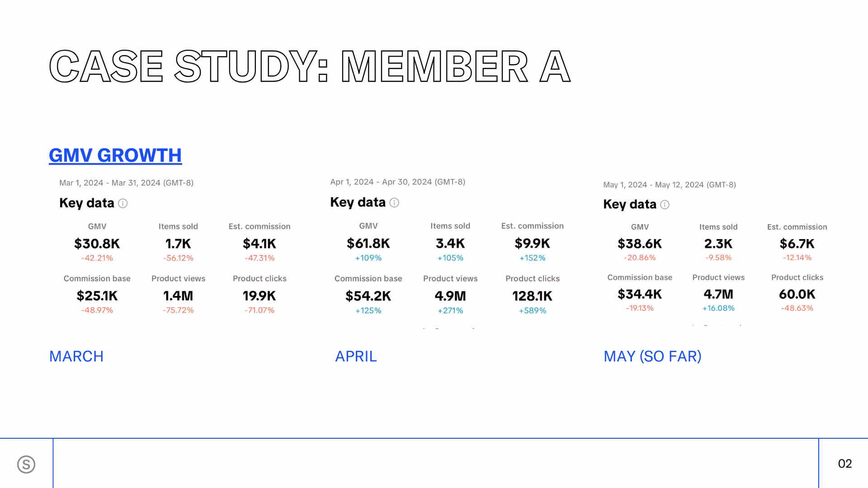Image resolution: width=868 pixels, height=488 pixels.
Task: Click the slide number 02
Action: 844,464
